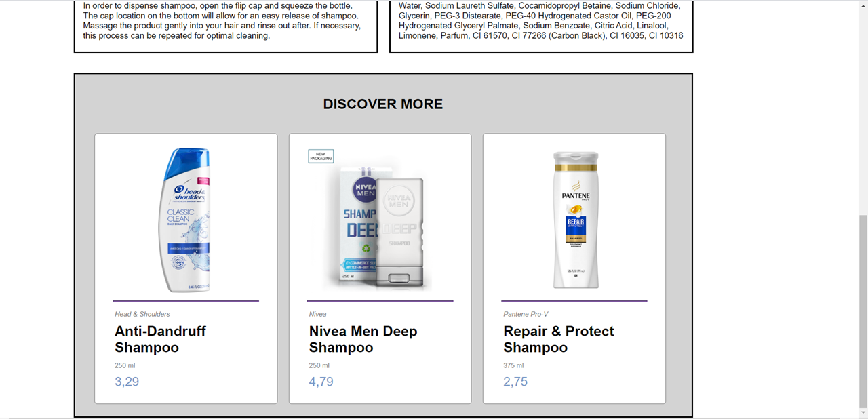868x419 pixels.
Task: Open the Pantene Repair & Protect bottle image
Action: point(575,220)
